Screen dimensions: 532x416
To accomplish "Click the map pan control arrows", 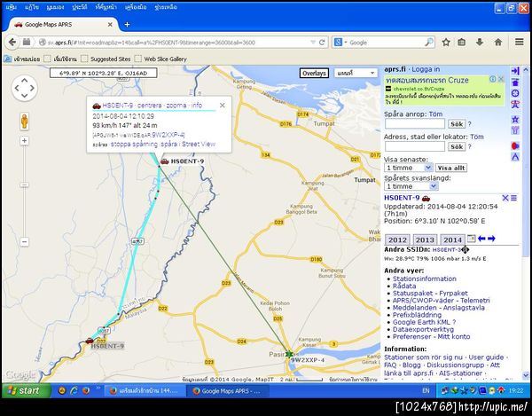I will click(x=24, y=88).
